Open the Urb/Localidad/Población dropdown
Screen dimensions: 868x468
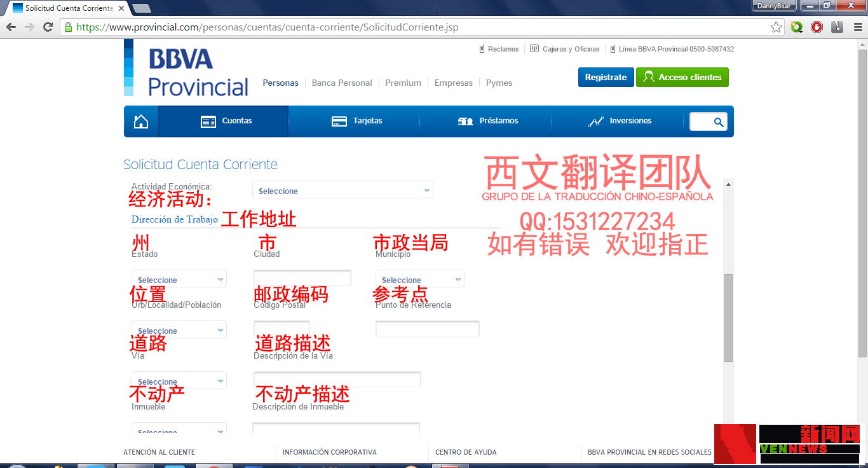click(x=179, y=329)
